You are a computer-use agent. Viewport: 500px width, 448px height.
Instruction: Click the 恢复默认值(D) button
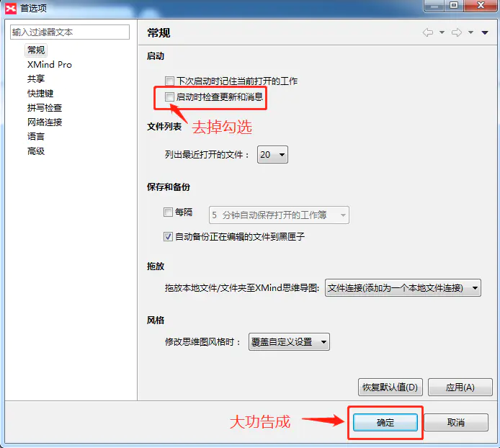[x=390, y=387]
